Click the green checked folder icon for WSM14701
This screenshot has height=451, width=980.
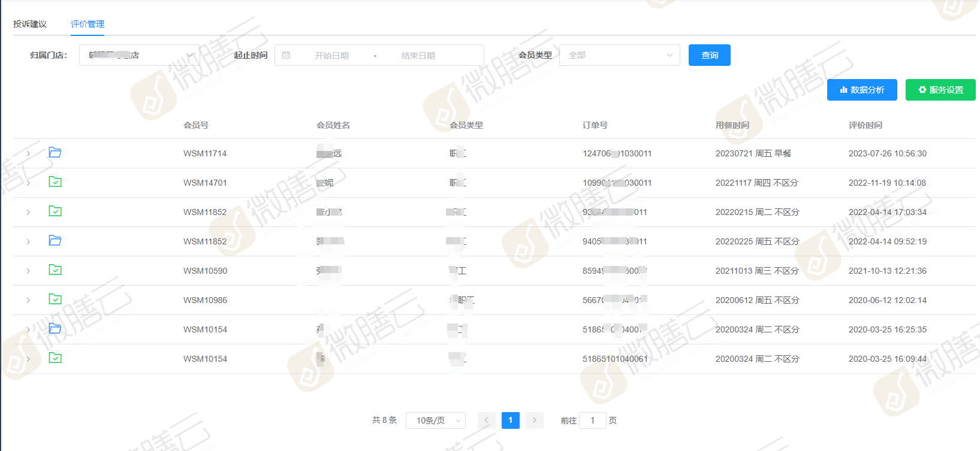[55, 182]
